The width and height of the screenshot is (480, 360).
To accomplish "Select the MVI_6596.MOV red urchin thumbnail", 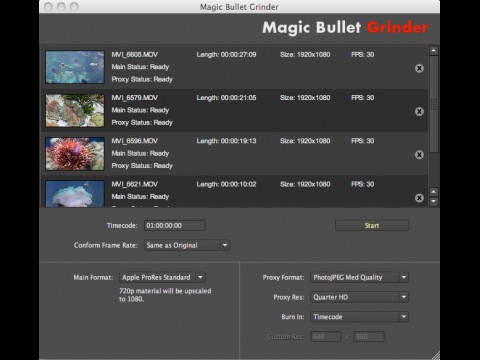I will [75, 154].
